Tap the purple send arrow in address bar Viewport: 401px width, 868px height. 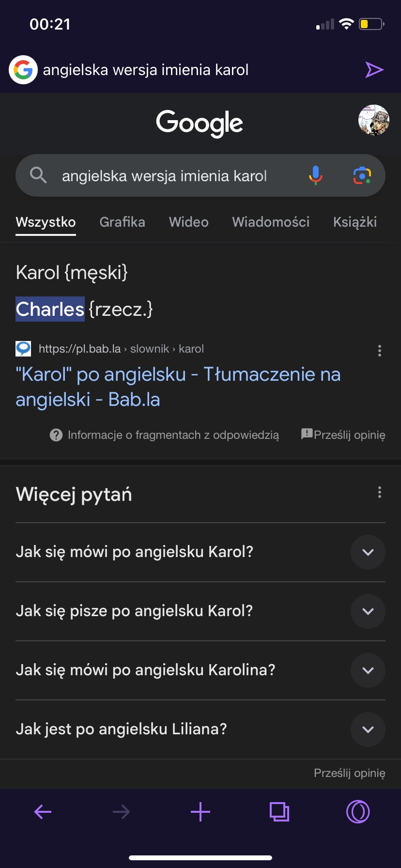374,70
